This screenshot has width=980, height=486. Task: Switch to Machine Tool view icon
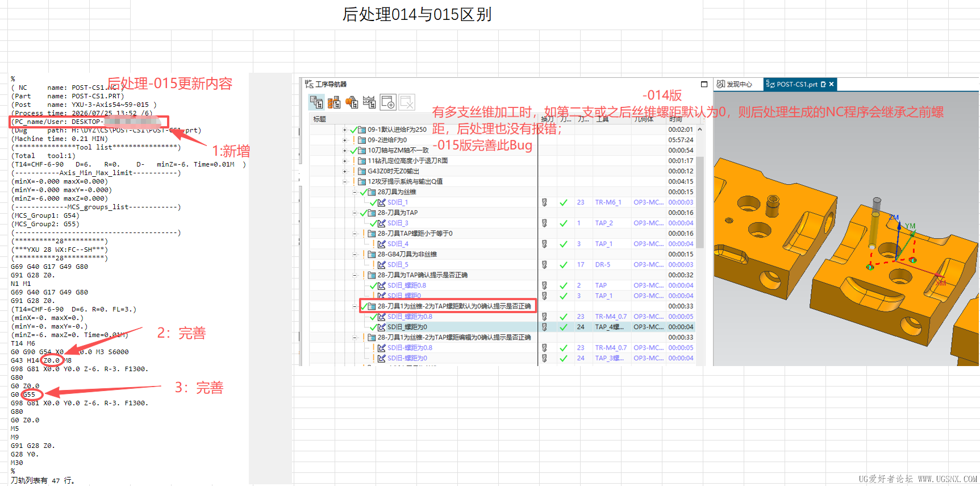[x=334, y=102]
